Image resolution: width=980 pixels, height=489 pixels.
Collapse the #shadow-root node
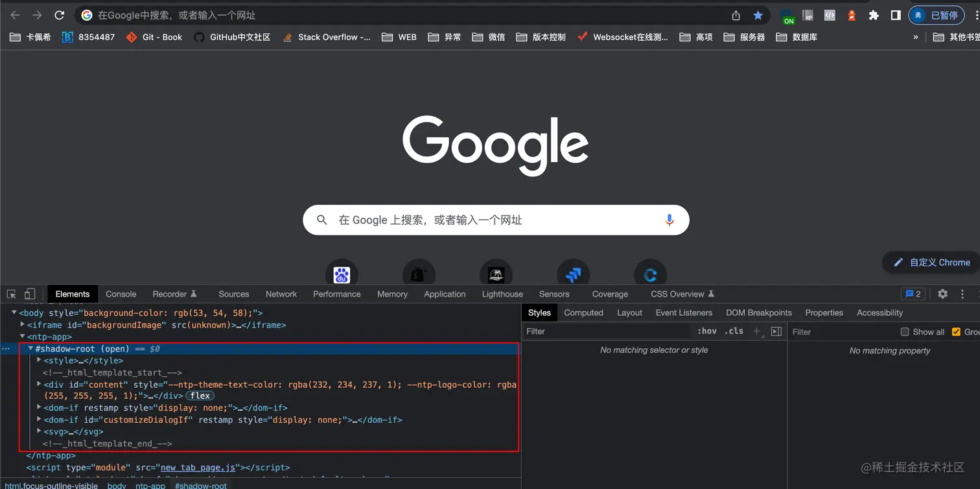click(x=30, y=348)
